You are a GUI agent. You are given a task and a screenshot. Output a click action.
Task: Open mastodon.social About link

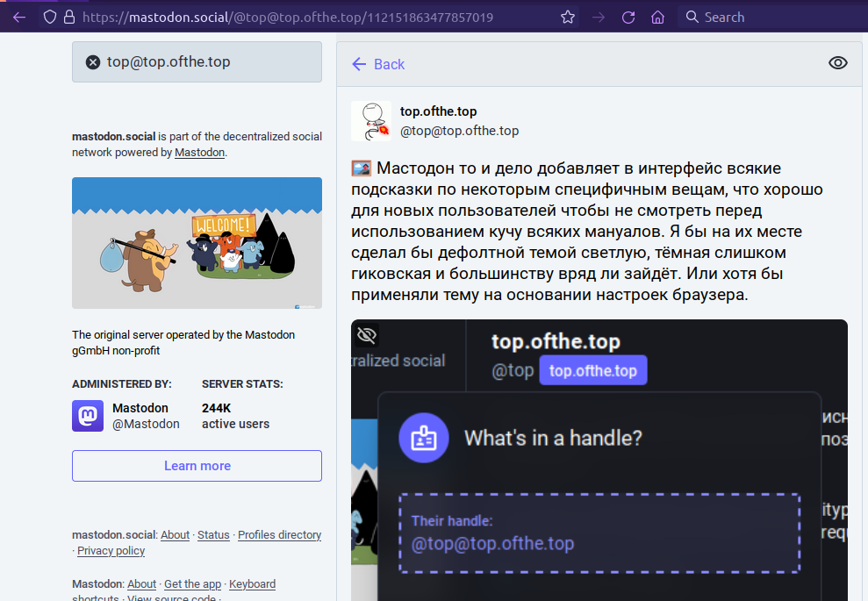175,535
